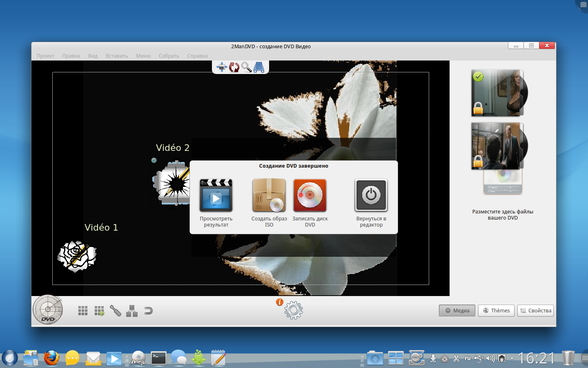This screenshot has width=588, height=368.
Task: Click the 'Записать диск DVD' burn icon
Action: pos(310,195)
